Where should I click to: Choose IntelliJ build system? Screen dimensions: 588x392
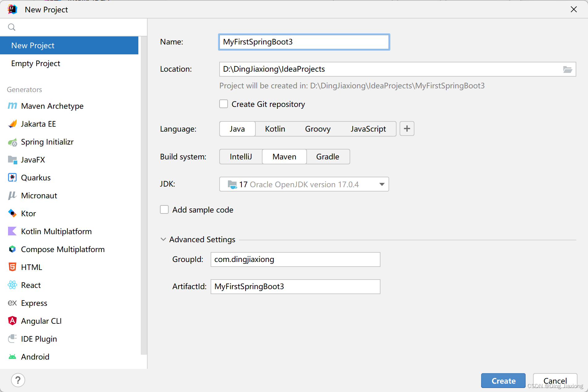(x=241, y=157)
